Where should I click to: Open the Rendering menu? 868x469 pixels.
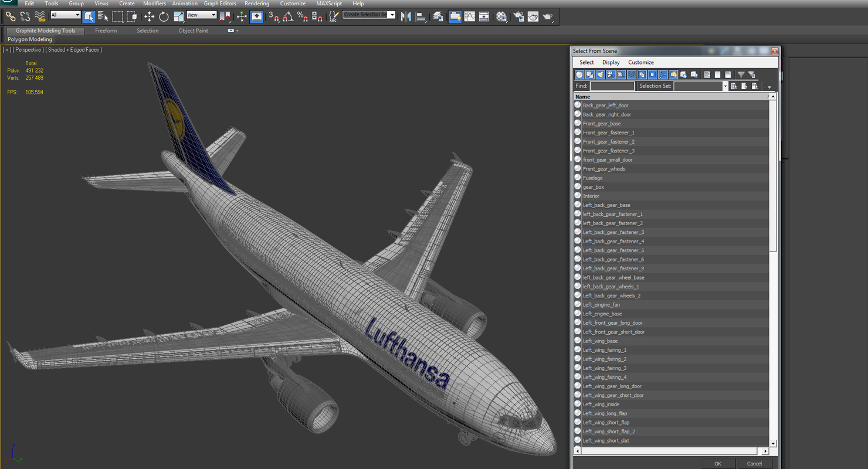tap(257, 4)
